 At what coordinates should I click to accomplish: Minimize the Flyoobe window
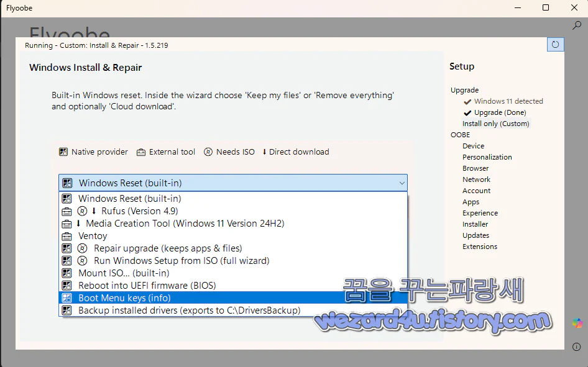point(518,7)
